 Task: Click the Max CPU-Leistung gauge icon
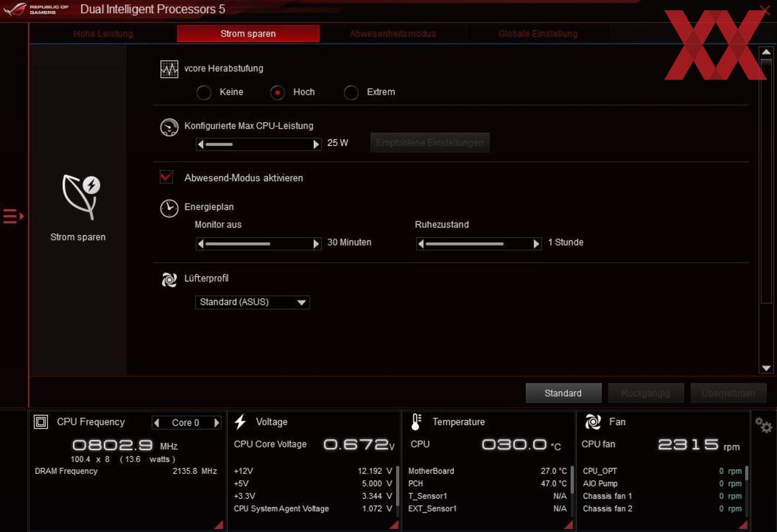coord(169,127)
